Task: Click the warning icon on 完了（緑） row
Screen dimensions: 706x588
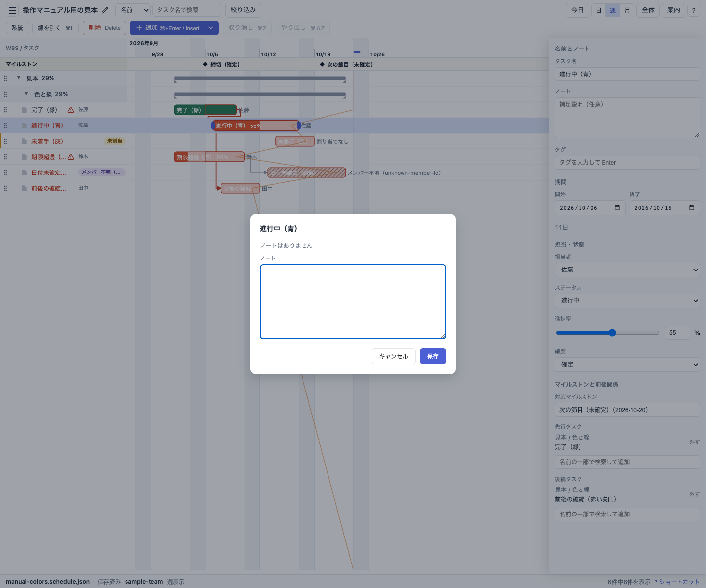Action: (x=71, y=110)
